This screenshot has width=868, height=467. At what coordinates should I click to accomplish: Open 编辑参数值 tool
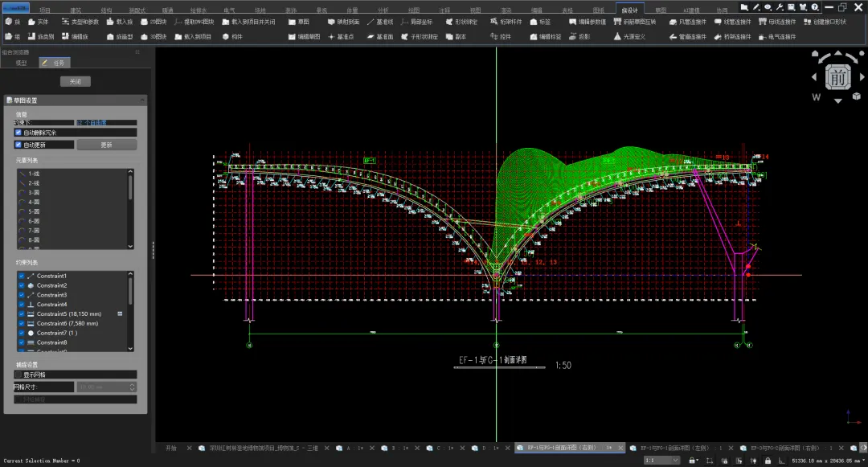588,22
